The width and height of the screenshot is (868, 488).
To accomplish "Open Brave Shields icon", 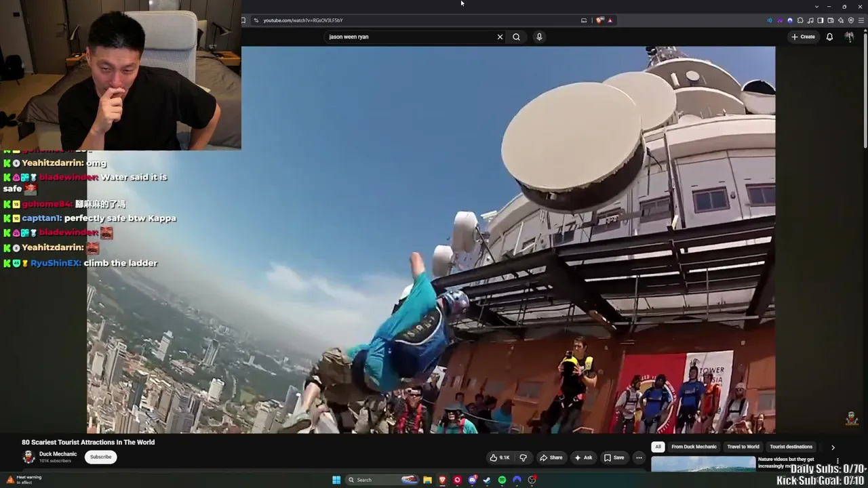I will point(600,20).
